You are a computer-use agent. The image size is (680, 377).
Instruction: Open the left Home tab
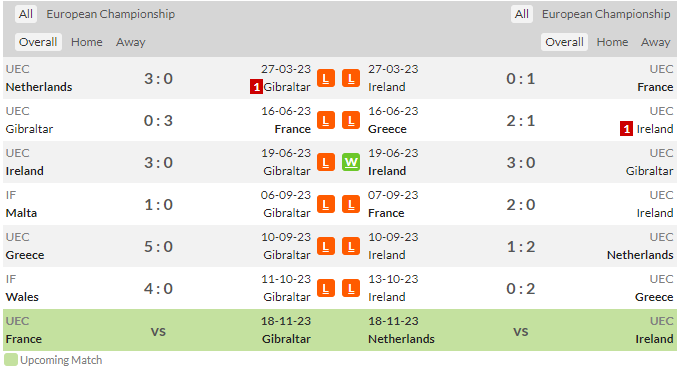pyautogui.click(x=87, y=42)
